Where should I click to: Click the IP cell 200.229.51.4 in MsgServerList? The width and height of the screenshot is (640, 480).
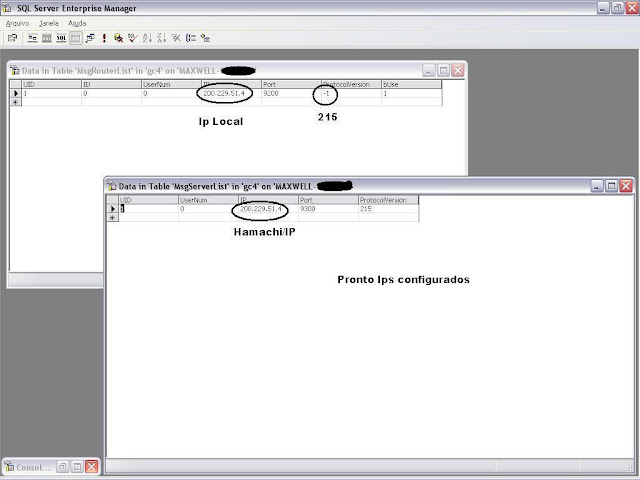(268, 209)
